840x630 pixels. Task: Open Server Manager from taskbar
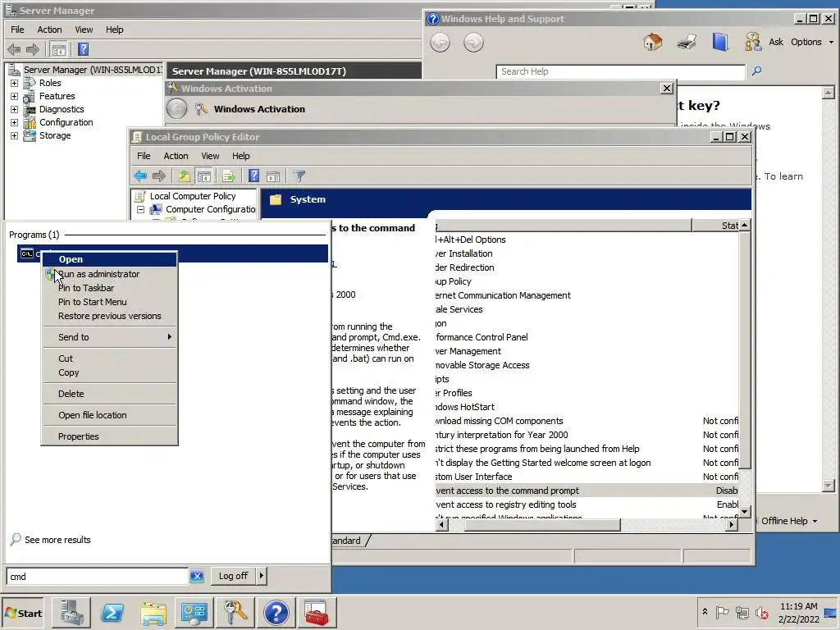click(72, 613)
